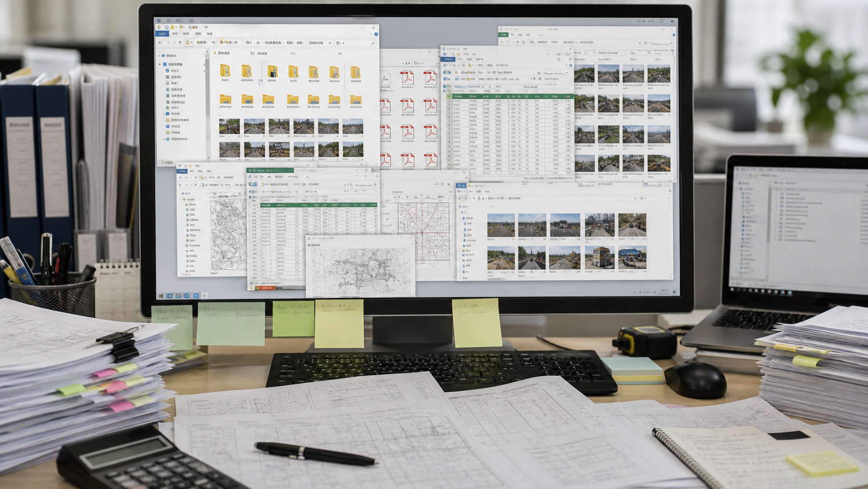Open the taskbar icon next to Start
This screenshot has height=489, width=868.
[x=170, y=296]
